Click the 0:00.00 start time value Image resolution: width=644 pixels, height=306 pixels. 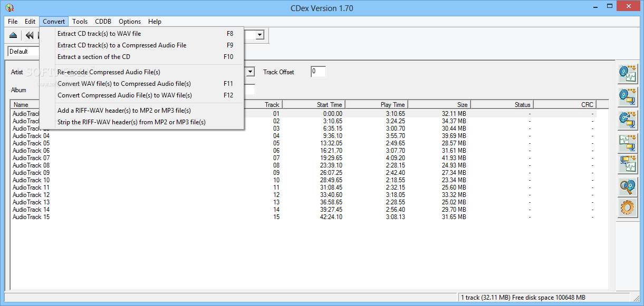332,114
